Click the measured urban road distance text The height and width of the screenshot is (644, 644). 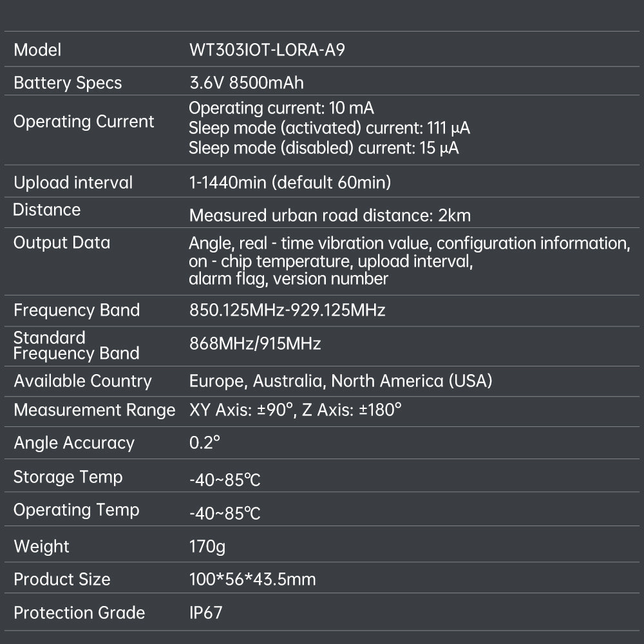pos(330,215)
